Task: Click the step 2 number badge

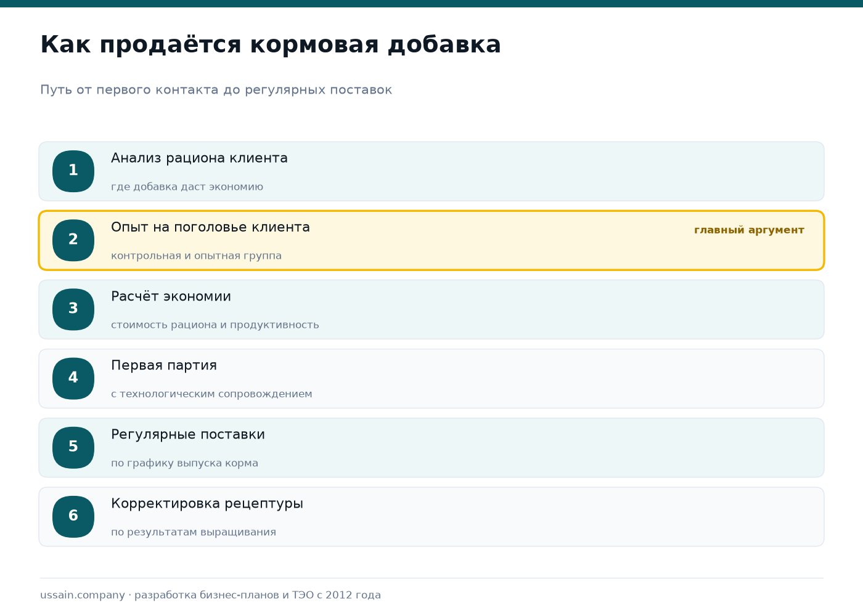Action: tap(73, 240)
